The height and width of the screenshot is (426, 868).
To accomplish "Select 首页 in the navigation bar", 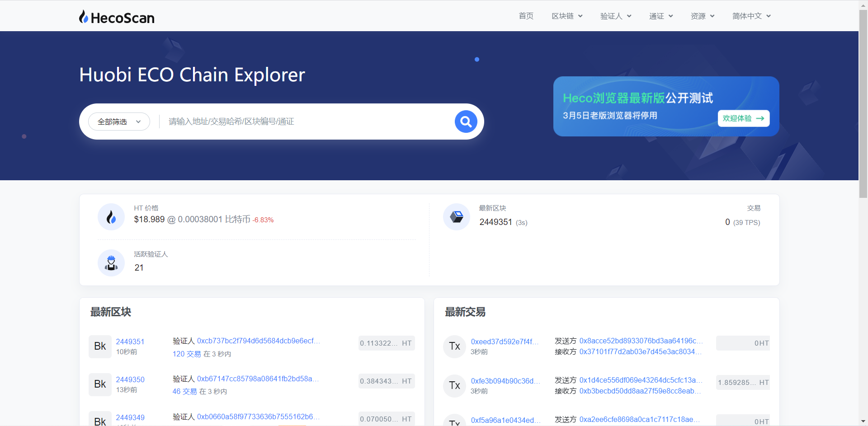I will 526,16.
